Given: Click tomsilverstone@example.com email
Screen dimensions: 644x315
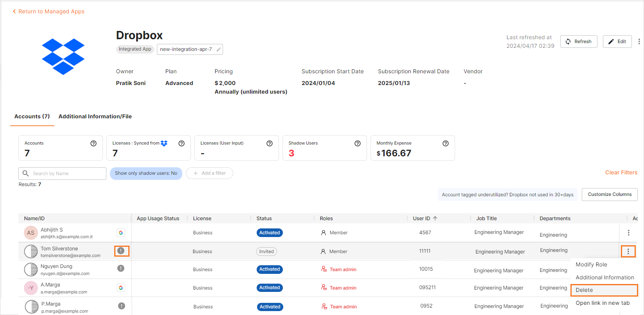Looking at the screenshot, I should tap(70, 255).
